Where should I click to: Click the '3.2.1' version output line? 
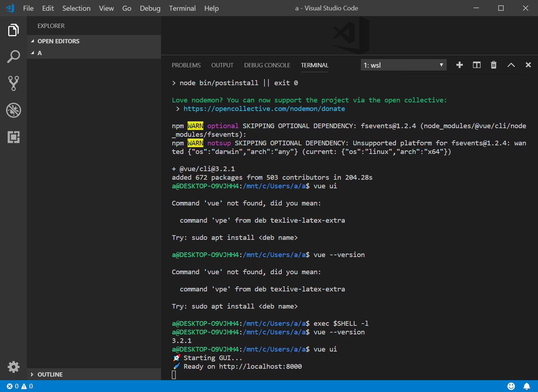pos(181,340)
